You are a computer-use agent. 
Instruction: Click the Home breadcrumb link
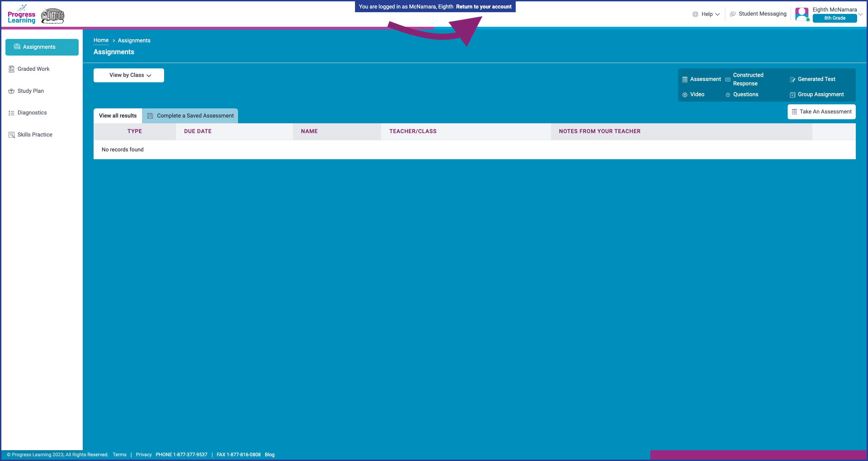(x=101, y=40)
